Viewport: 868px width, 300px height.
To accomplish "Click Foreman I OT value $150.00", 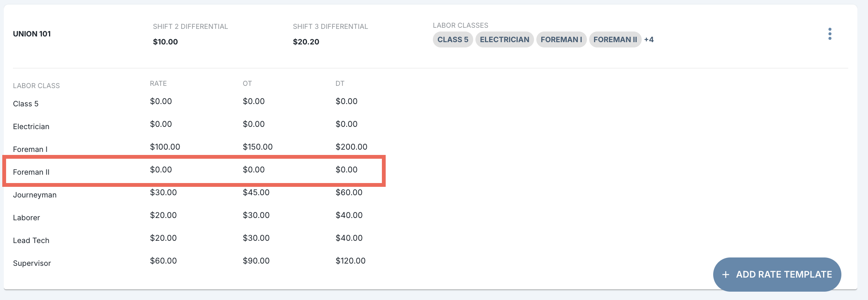I will pyautogui.click(x=258, y=147).
